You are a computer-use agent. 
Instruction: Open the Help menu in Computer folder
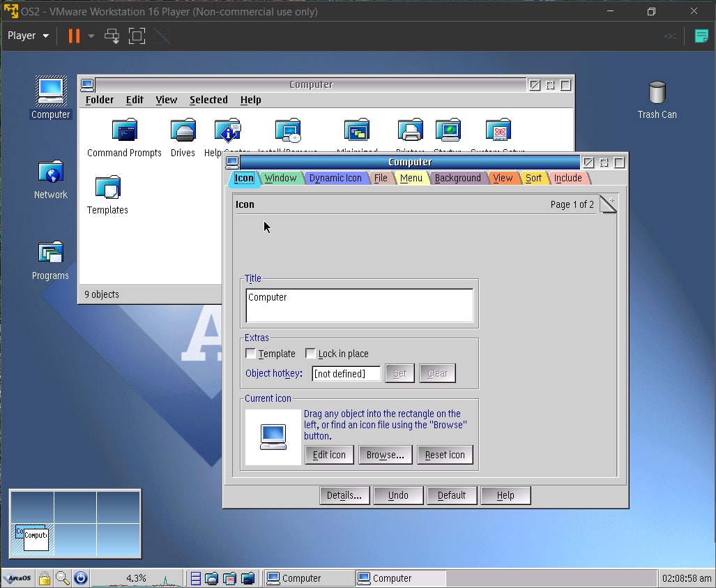251,100
